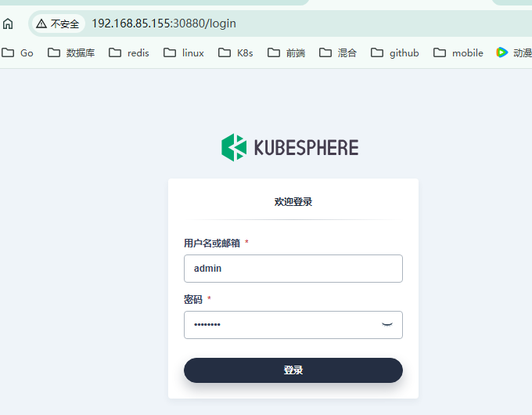This screenshot has height=415, width=532.
Task: Click the 密码 field label
Action: click(x=193, y=300)
